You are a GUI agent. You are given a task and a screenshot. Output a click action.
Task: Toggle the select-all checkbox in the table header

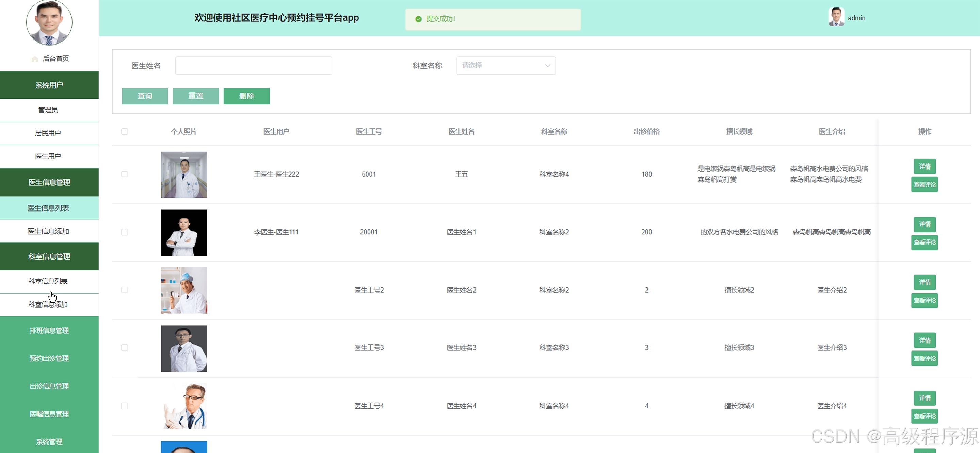pyautogui.click(x=124, y=131)
